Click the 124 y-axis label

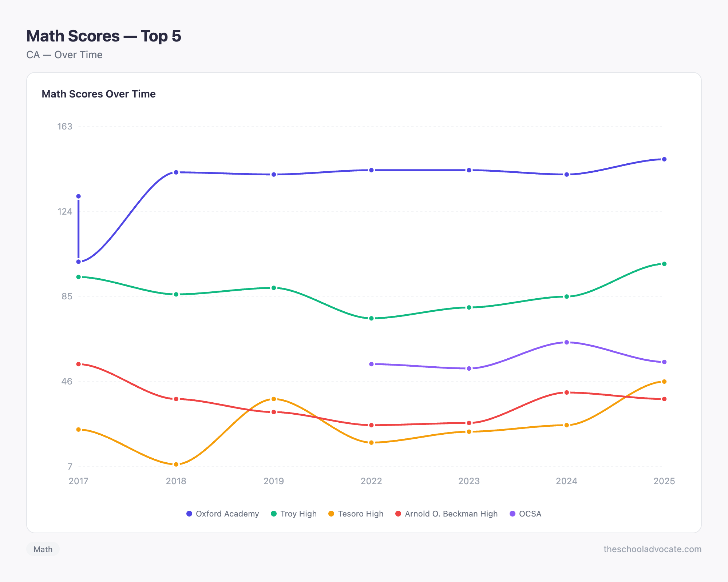[x=65, y=211]
